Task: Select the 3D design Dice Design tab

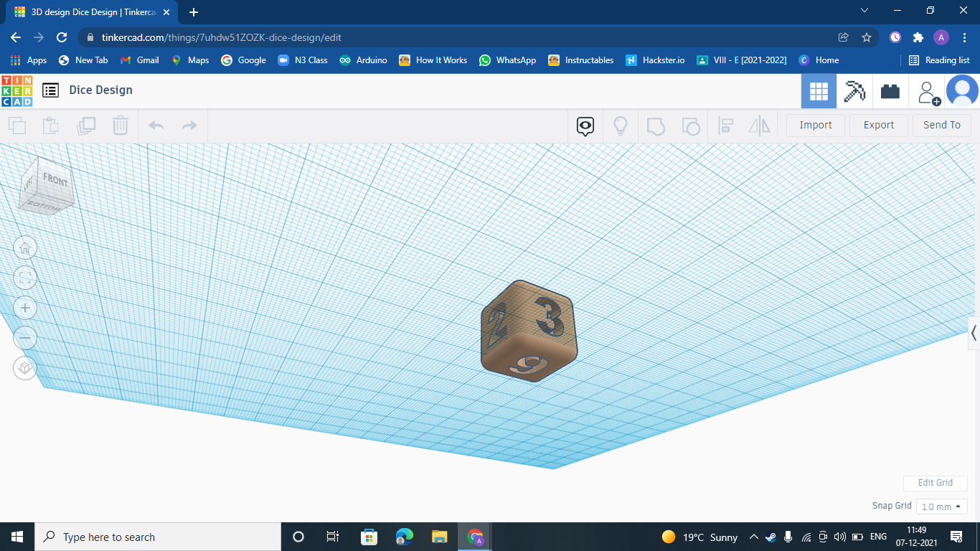Action: [x=93, y=12]
